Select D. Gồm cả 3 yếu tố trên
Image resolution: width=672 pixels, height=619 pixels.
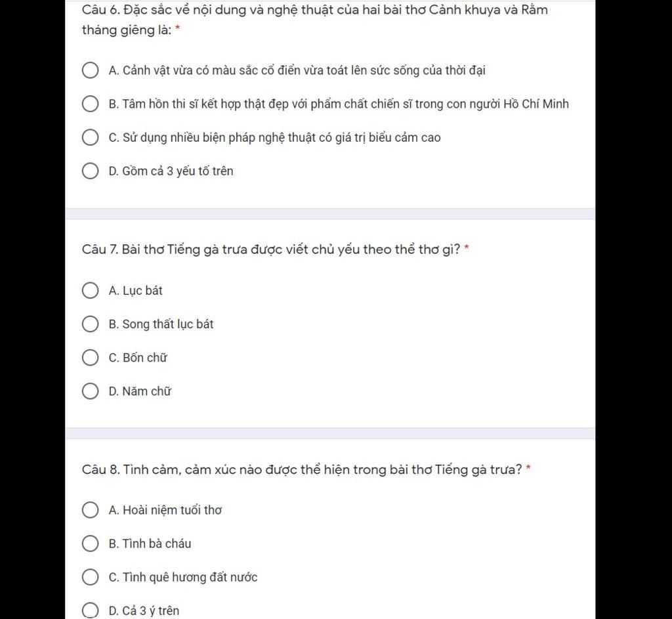90,171
